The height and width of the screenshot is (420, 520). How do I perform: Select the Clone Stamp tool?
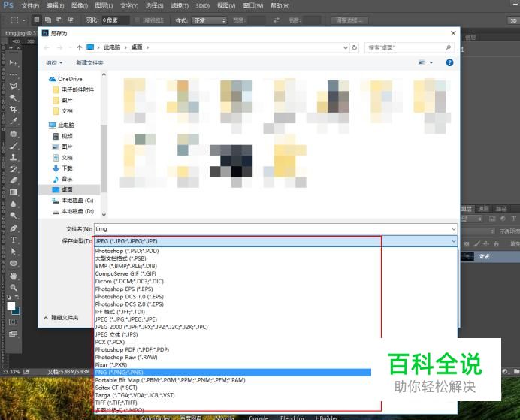[14, 157]
